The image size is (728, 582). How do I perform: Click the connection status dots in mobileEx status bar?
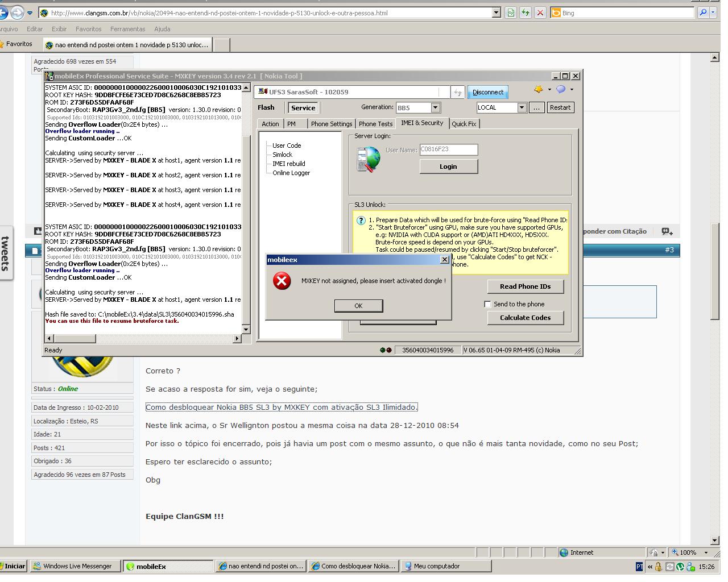pos(386,350)
